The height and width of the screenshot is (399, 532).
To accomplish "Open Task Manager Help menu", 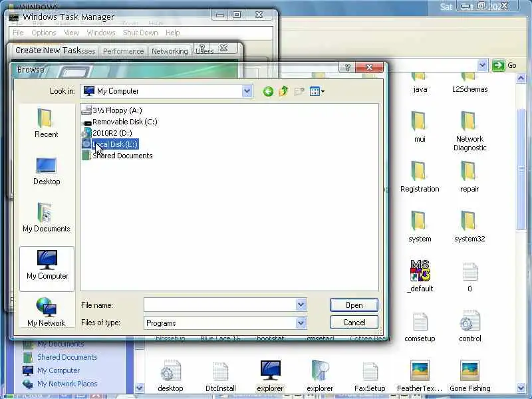I will [x=173, y=33].
